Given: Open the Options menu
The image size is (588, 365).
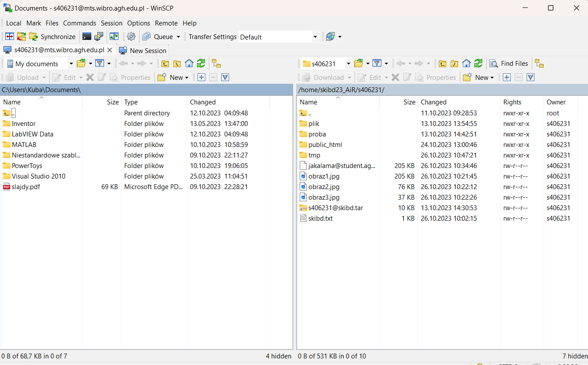Looking at the screenshot, I should [139, 23].
